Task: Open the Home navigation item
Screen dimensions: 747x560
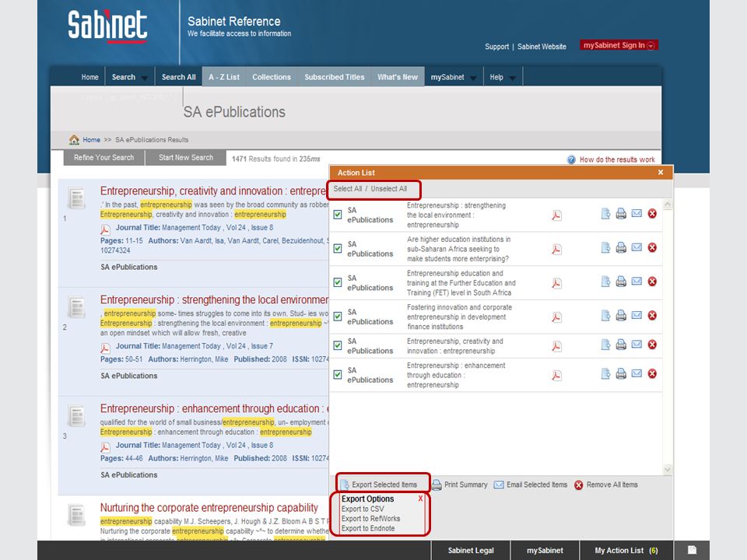Action: (89, 77)
